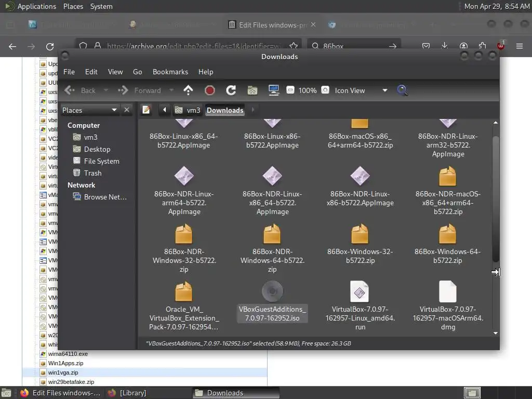Zoom out with the minus icon

(290, 90)
